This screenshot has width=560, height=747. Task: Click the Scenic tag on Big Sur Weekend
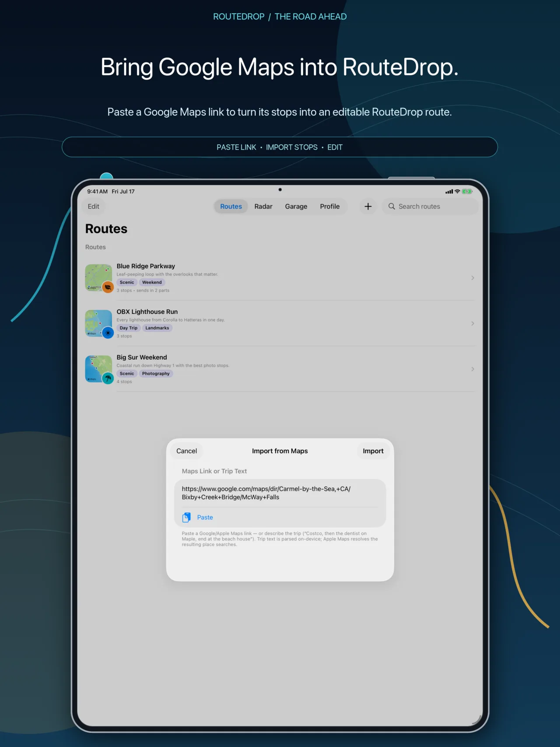pos(127,373)
